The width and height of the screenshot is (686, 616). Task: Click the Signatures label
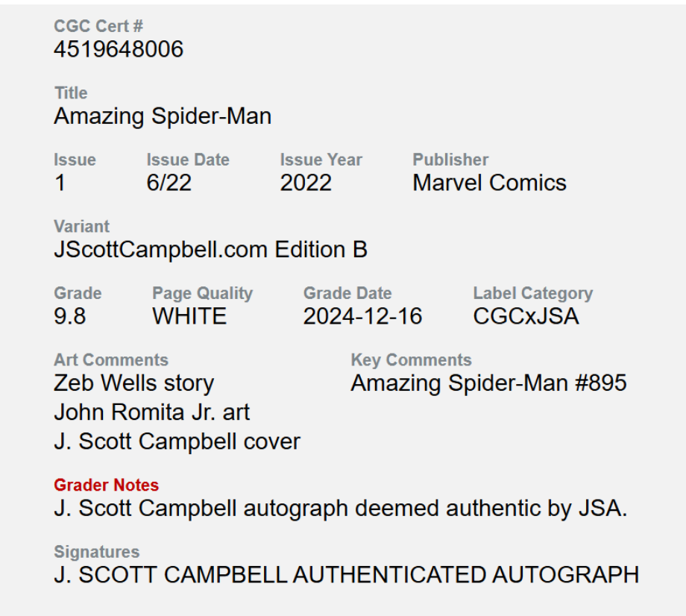[x=96, y=552]
